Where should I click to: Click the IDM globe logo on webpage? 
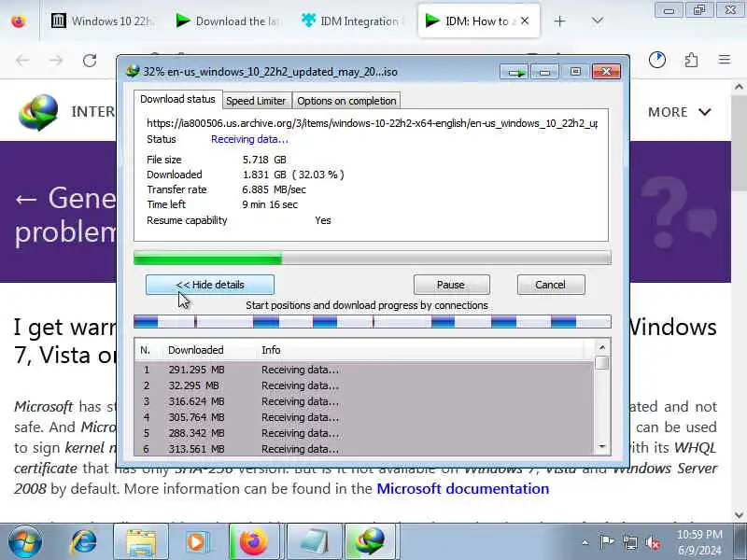(x=38, y=112)
